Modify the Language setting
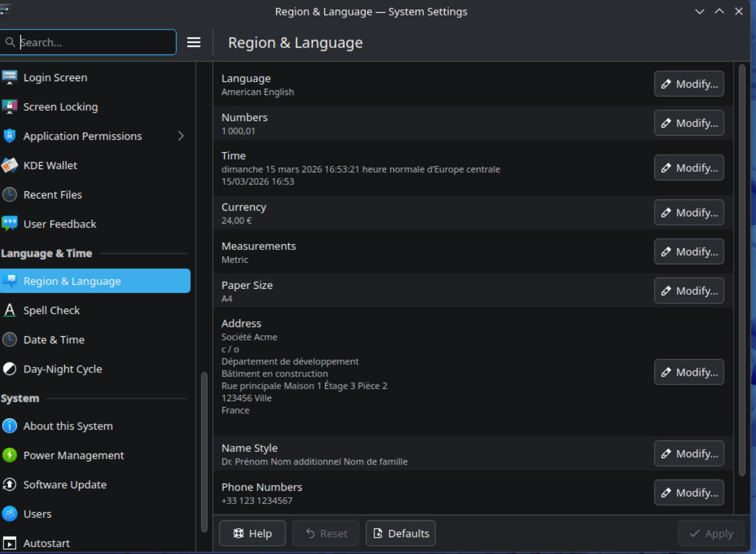The width and height of the screenshot is (756, 554). click(x=689, y=84)
